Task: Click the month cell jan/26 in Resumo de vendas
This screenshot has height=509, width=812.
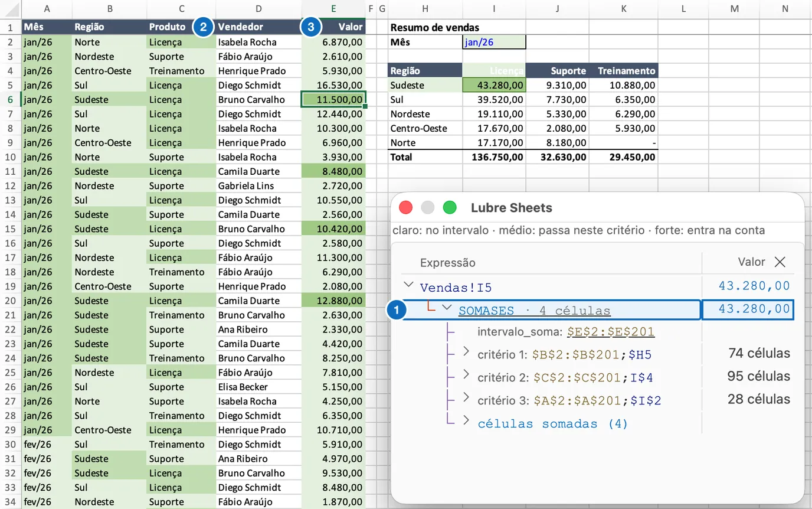Action: 494,42
